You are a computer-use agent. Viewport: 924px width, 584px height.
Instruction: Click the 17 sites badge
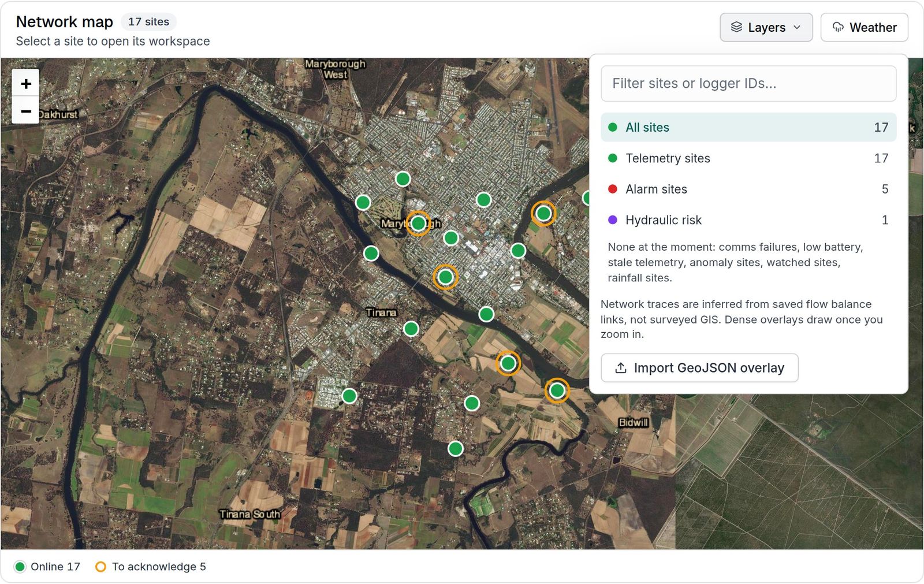pos(148,22)
